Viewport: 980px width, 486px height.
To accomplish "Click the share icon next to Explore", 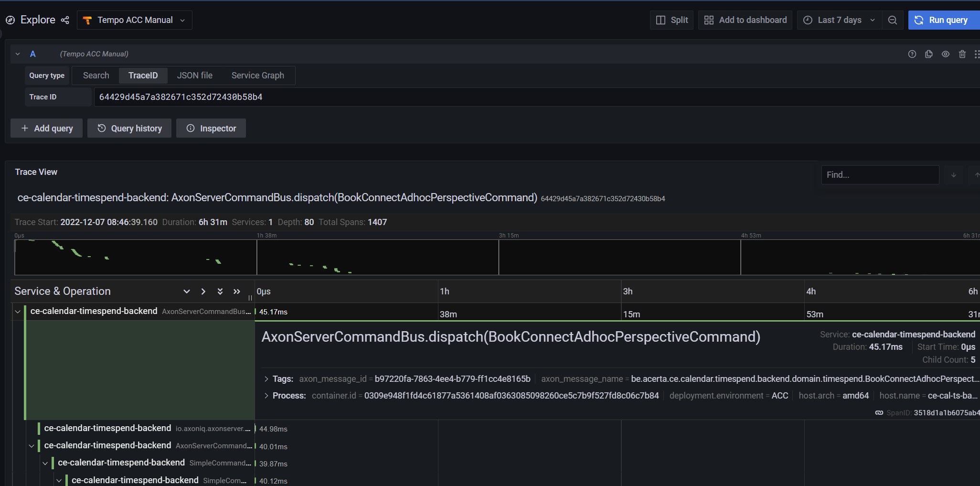I will pos(65,20).
